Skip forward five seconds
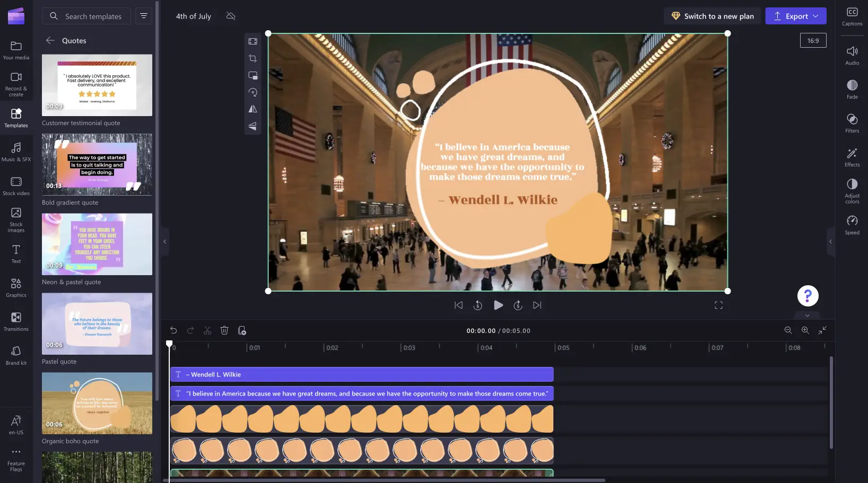This screenshot has width=868, height=483. tap(518, 305)
